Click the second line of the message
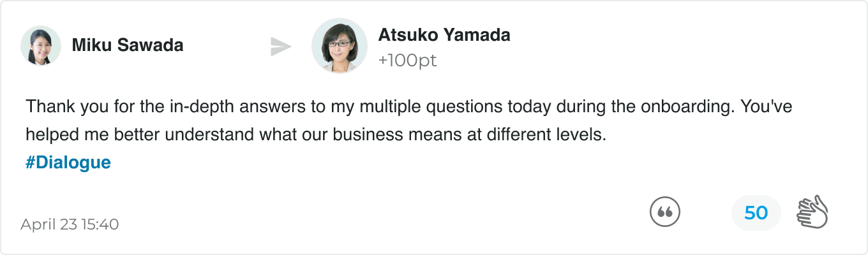The width and height of the screenshot is (868, 255). [315, 135]
